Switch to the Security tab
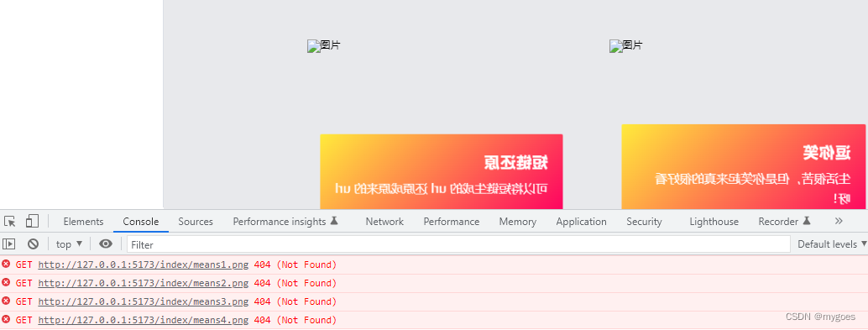Image resolution: width=868 pixels, height=330 pixels. point(644,222)
